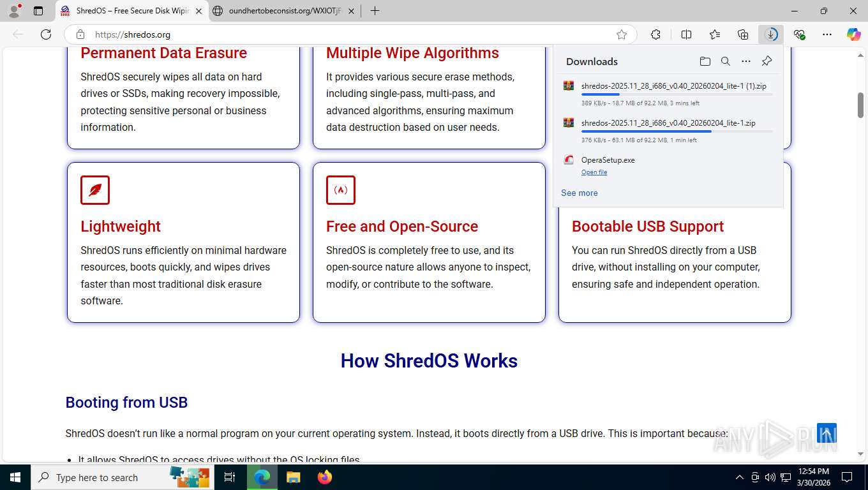Pin the Downloads panel
Image resolution: width=868 pixels, height=490 pixels.
[767, 61]
